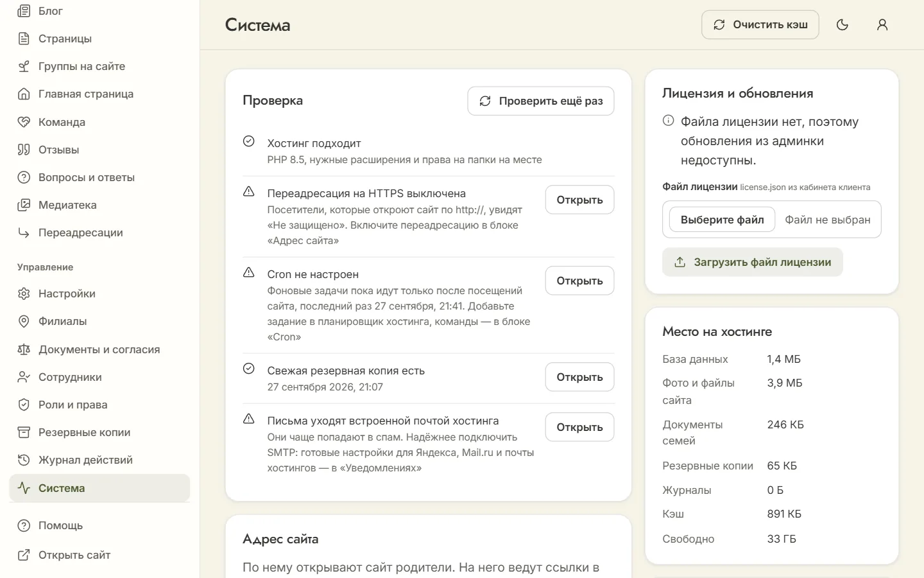The width and height of the screenshot is (924, 578).
Task: Go to Сотрудники page
Action: (x=99, y=377)
